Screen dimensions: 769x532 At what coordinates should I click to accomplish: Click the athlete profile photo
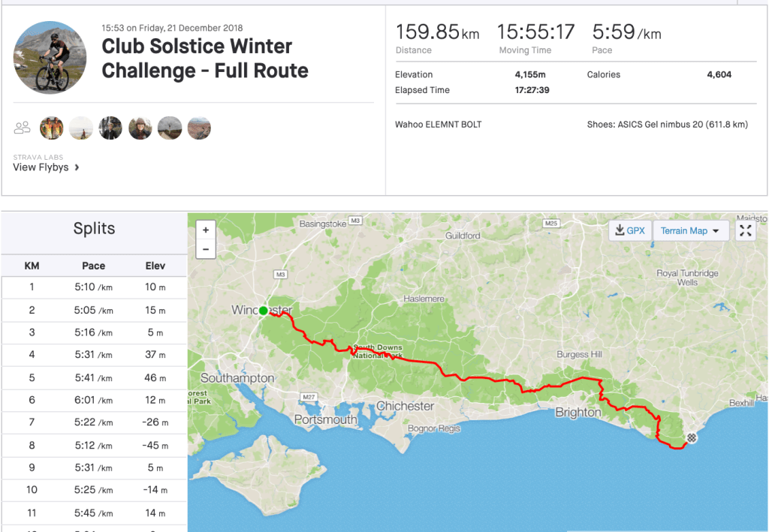51,58
